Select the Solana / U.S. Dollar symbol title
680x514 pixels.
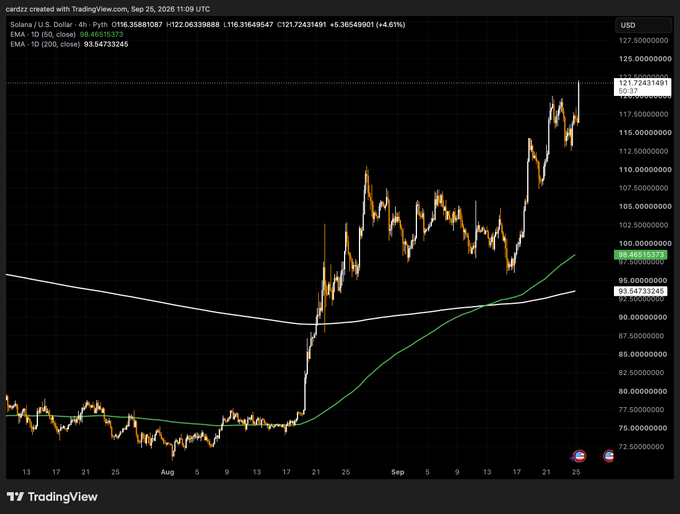(x=42, y=25)
